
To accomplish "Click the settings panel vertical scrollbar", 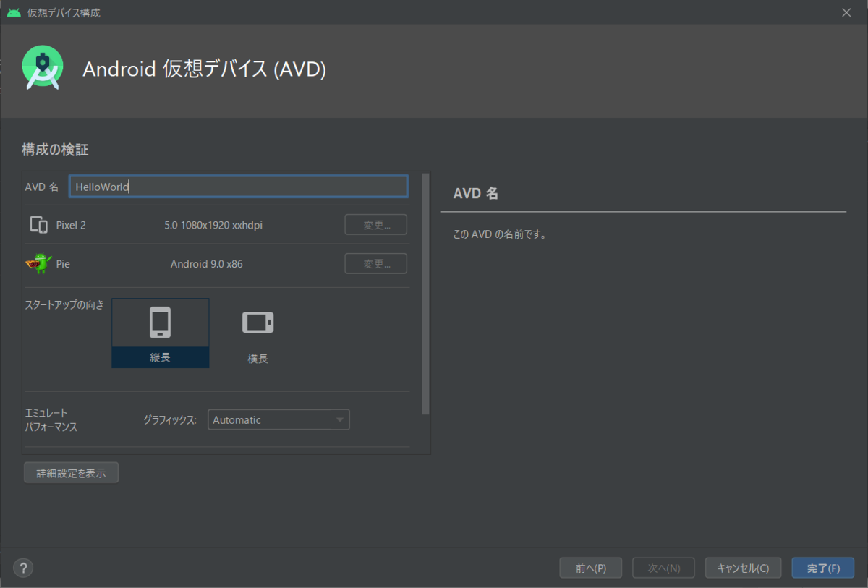I will [x=425, y=294].
